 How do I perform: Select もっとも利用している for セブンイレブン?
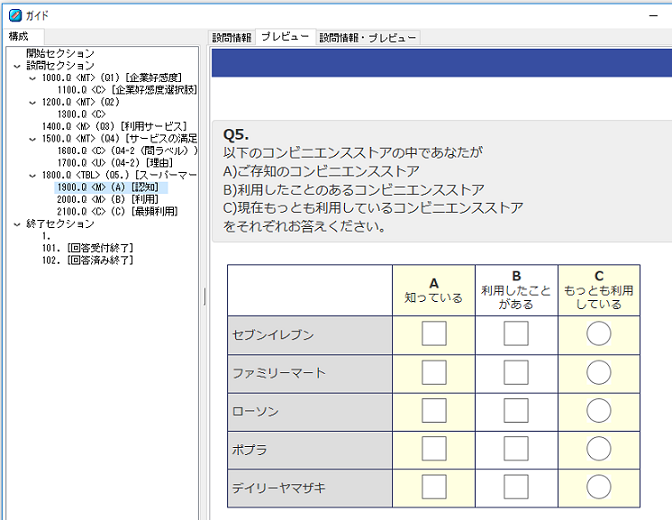599,334
